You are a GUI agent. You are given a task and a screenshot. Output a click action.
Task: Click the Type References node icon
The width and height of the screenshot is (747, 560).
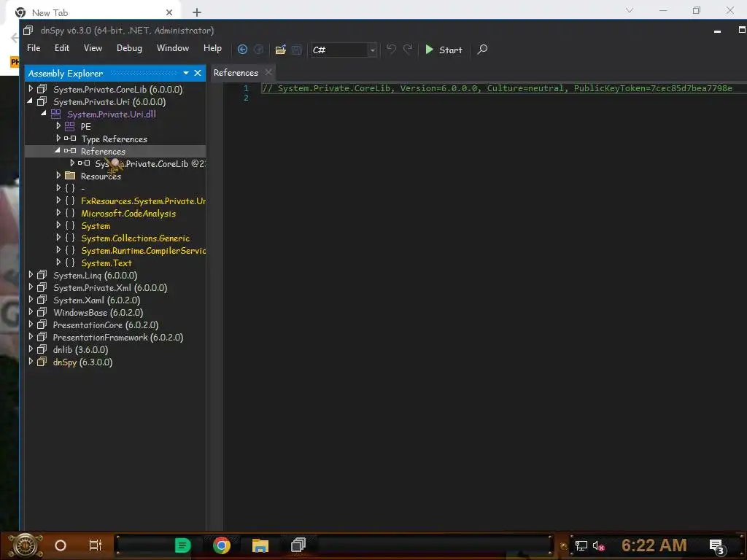70,138
